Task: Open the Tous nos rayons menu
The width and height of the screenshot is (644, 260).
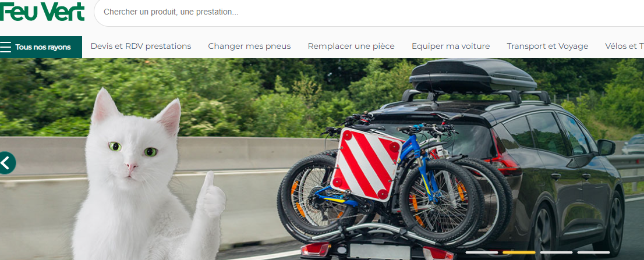Action: [x=41, y=47]
